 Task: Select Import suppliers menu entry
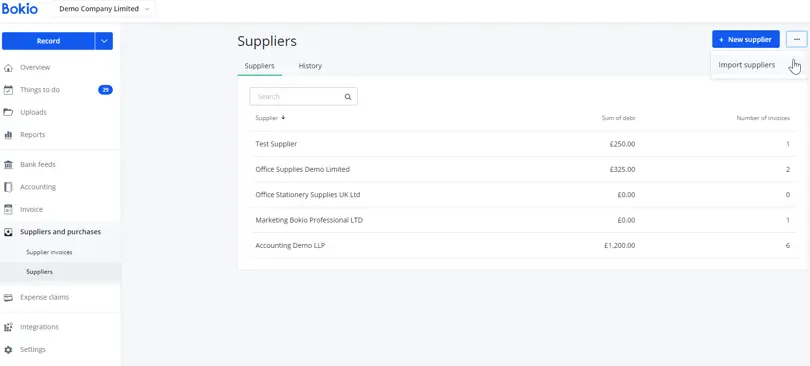point(746,65)
